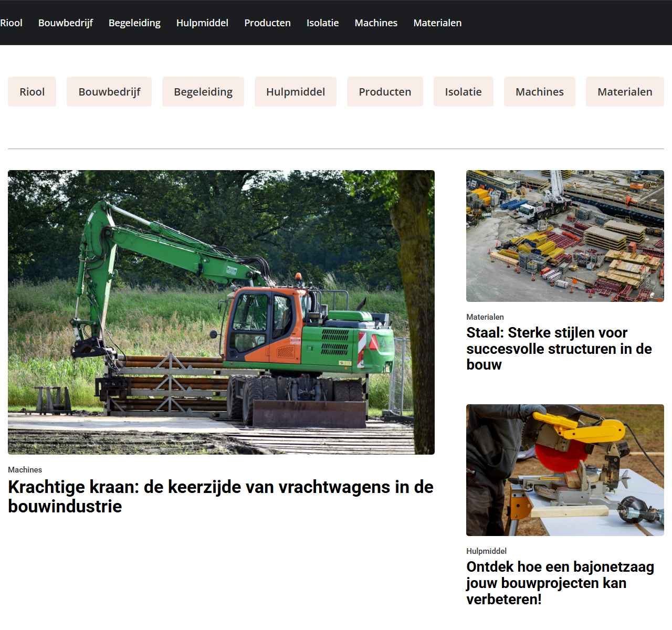Select the Bouwbedrijf category pill button

click(109, 92)
